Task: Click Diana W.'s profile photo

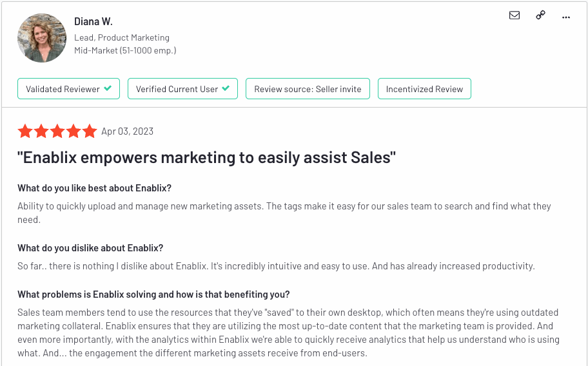Action: pos(42,38)
